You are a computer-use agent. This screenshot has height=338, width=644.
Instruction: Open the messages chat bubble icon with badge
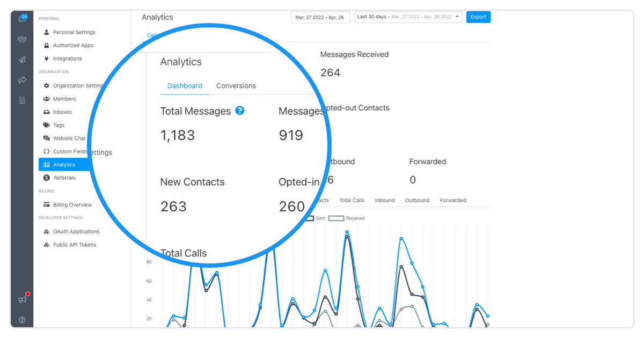click(23, 18)
